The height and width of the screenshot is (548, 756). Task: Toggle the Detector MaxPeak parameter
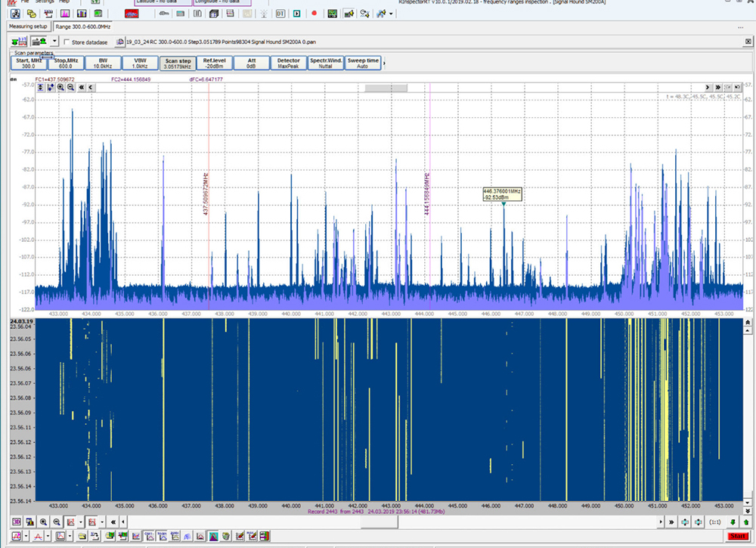(x=288, y=63)
